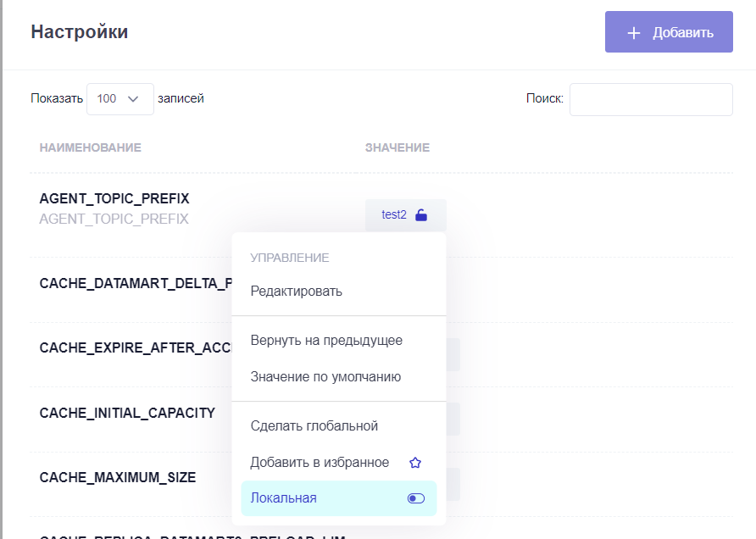Click the CACHE_MAXIMUM_SIZE setting name
The width and height of the screenshot is (756, 539).
tap(118, 478)
